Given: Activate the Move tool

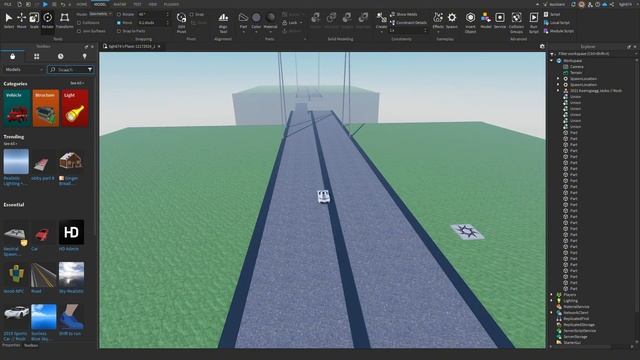Looking at the screenshot, I should click(x=21, y=20).
